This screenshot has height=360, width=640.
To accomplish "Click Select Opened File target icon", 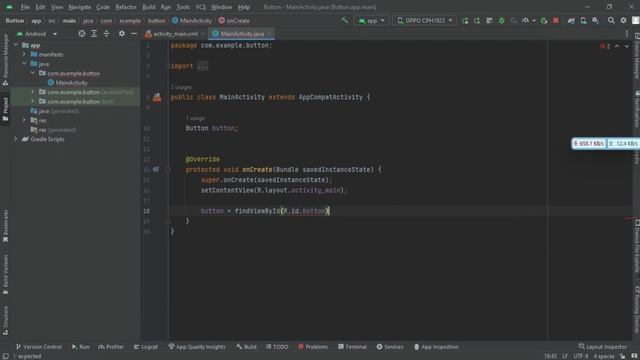I will click(x=82, y=34).
